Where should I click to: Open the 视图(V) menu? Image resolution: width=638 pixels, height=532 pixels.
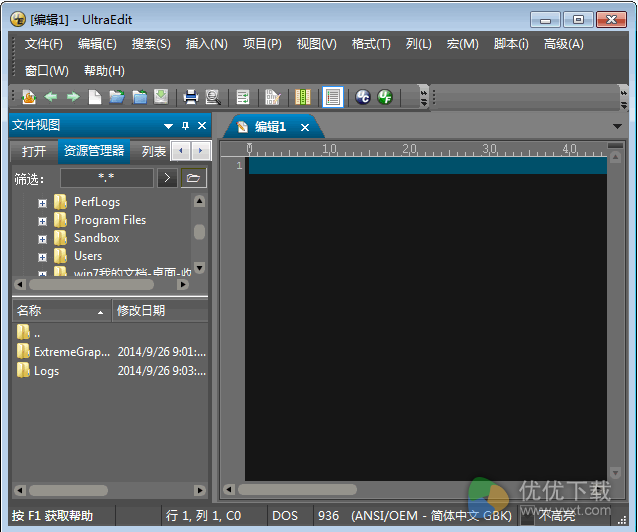317,44
